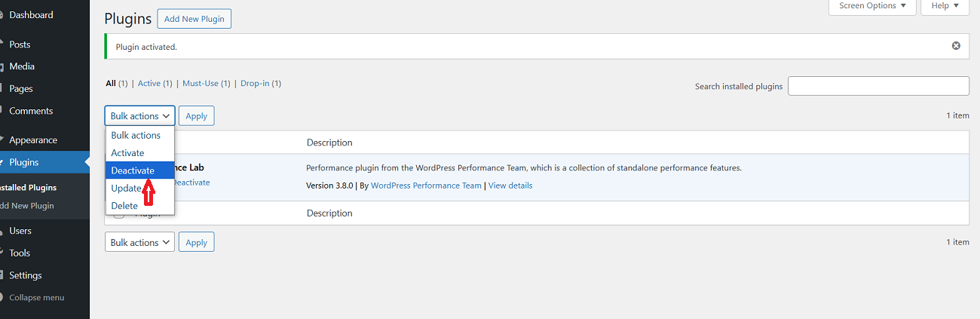Click the Version 3.8.0 text
This screenshot has width=980, height=319.
click(329, 186)
